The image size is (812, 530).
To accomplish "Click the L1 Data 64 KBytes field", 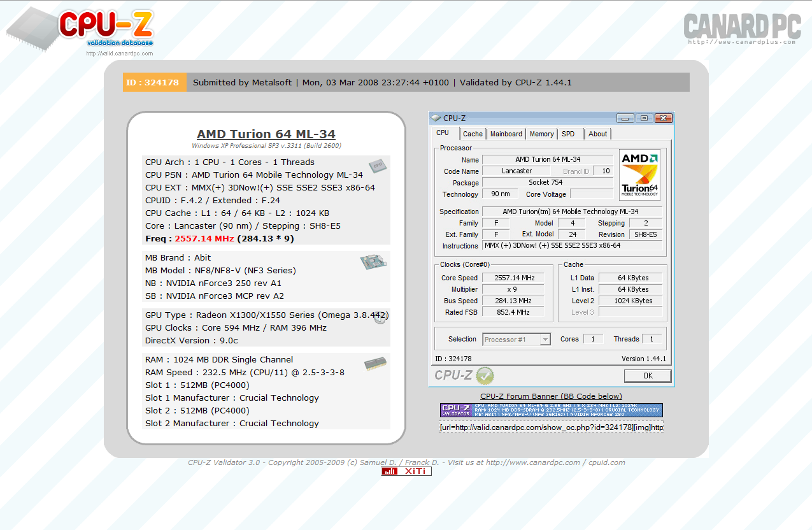I will coord(630,278).
